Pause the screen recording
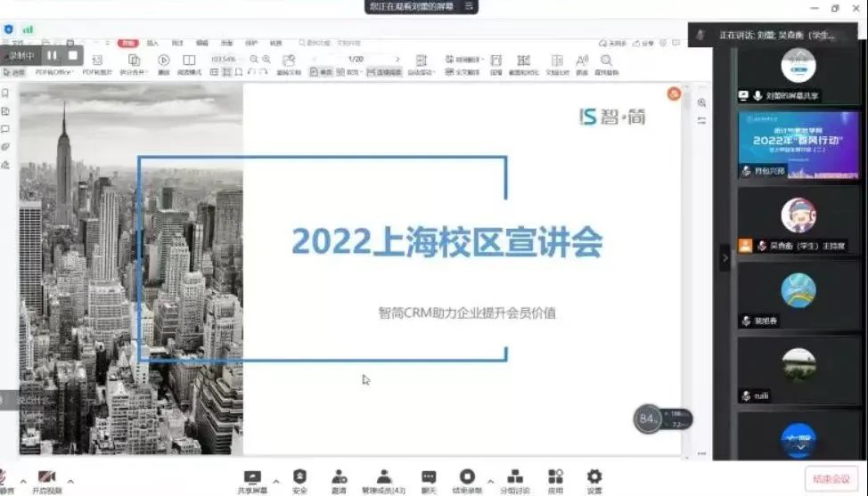 (53, 55)
